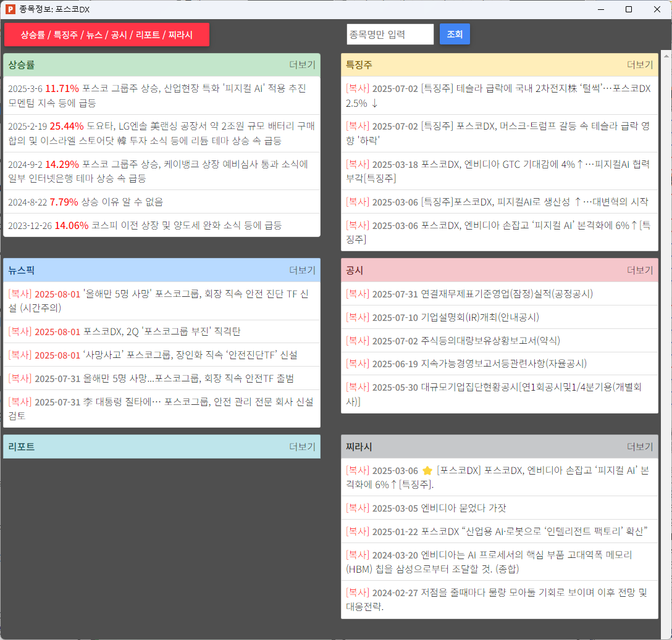This screenshot has width=672, height=640.
Task: Click the 찌라시 text 엔비디아 묻었다 가잣
Action: [463, 508]
